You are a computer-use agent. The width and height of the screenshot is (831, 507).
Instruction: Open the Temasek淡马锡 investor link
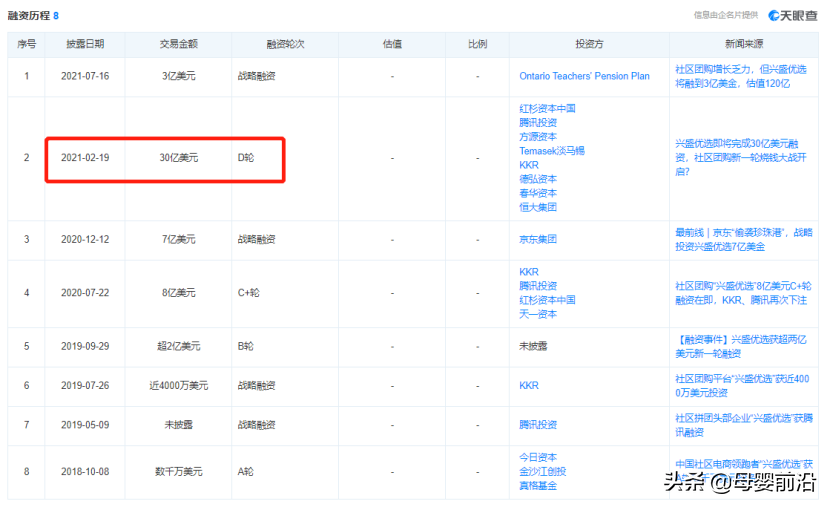click(x=552, y=151)
